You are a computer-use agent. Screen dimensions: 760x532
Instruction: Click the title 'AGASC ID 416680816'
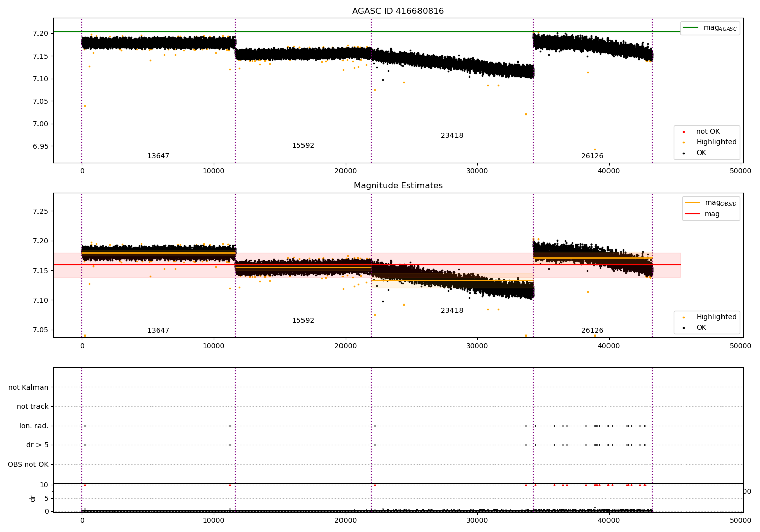[x=398, y=11]
